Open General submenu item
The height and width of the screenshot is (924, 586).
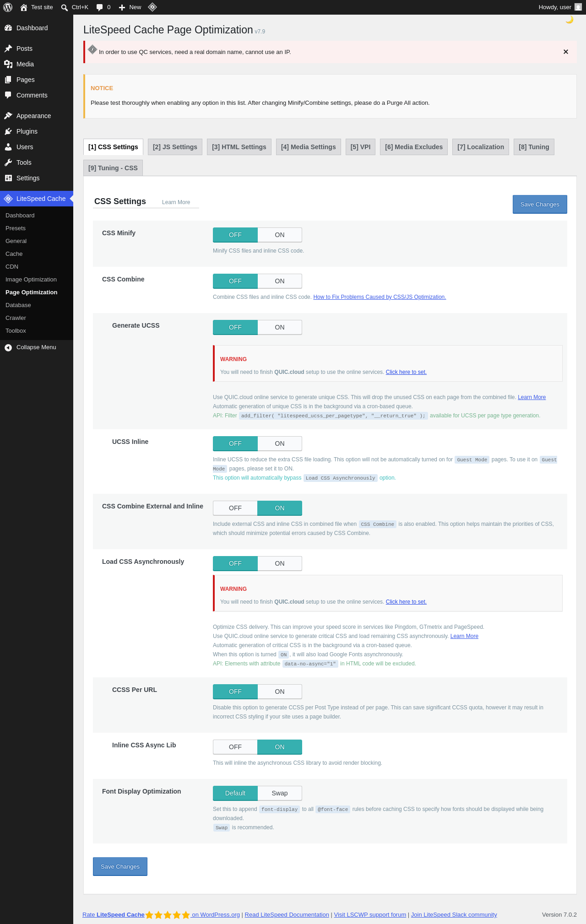click(x=37, y=241)
